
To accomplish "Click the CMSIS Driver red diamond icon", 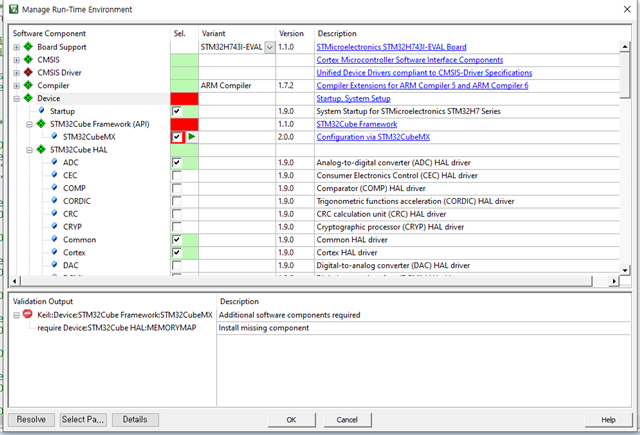I will point(28,73).
